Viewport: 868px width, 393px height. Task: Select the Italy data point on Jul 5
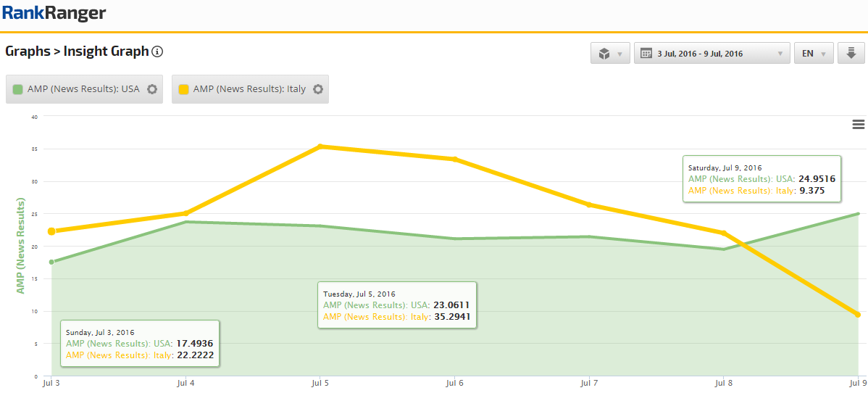[320, 146]
